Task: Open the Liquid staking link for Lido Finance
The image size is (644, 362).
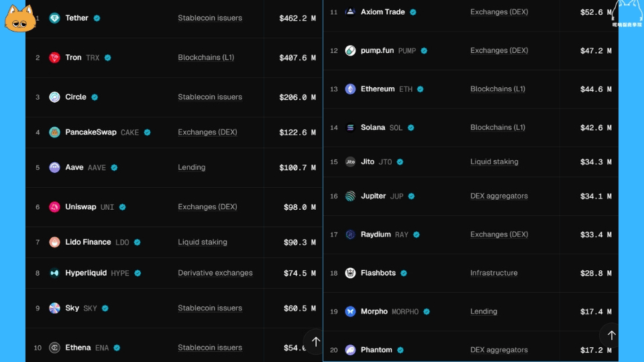Action: (202, 242)
